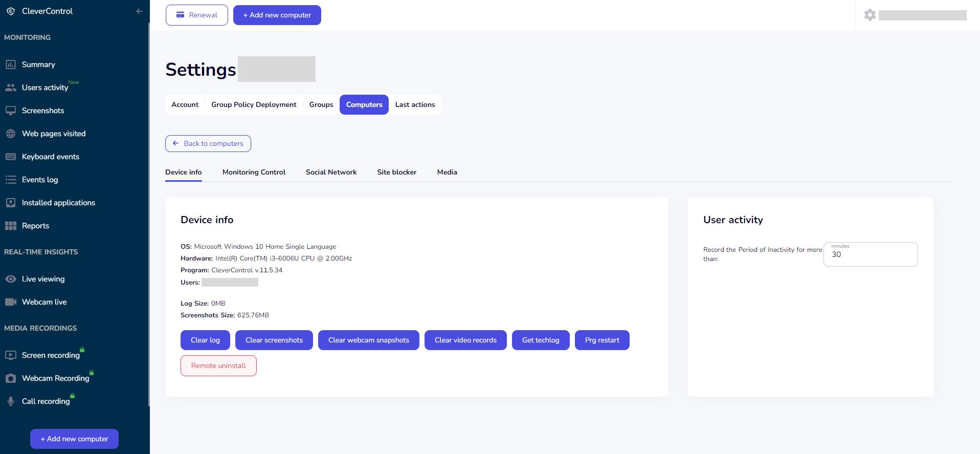Click the Summary chart icon
Viewport: 980px width, 454px height.
pos(11,64)
